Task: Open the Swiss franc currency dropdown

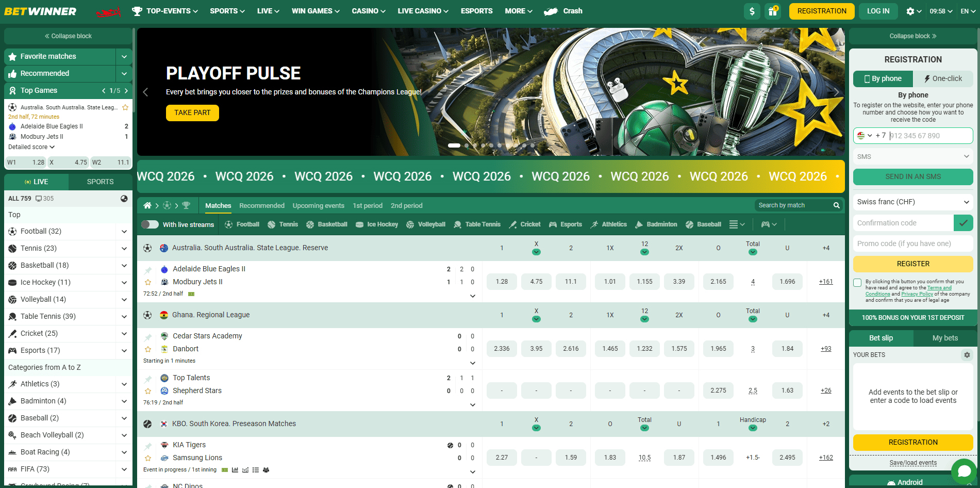Action: point(912,202)
